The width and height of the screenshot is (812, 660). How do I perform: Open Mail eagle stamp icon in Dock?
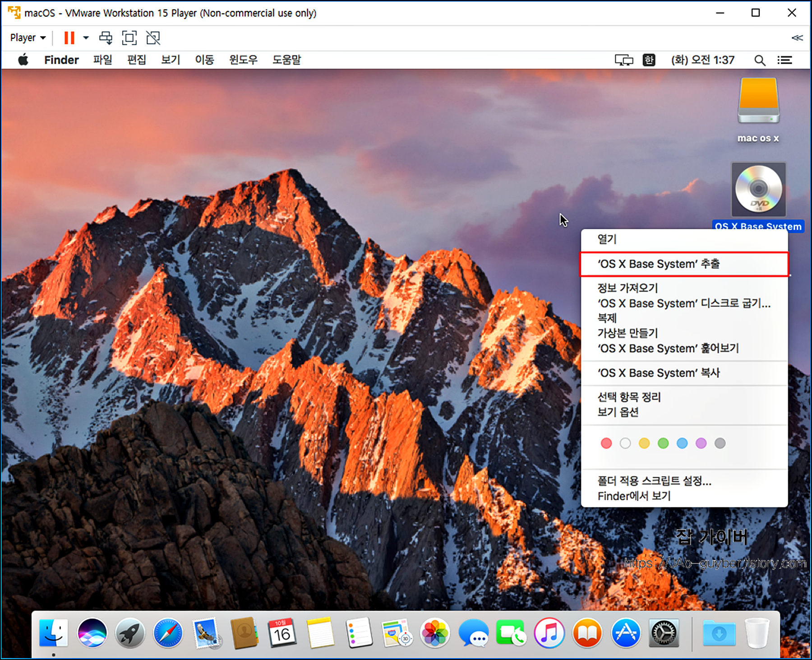(x=207, y=633)
